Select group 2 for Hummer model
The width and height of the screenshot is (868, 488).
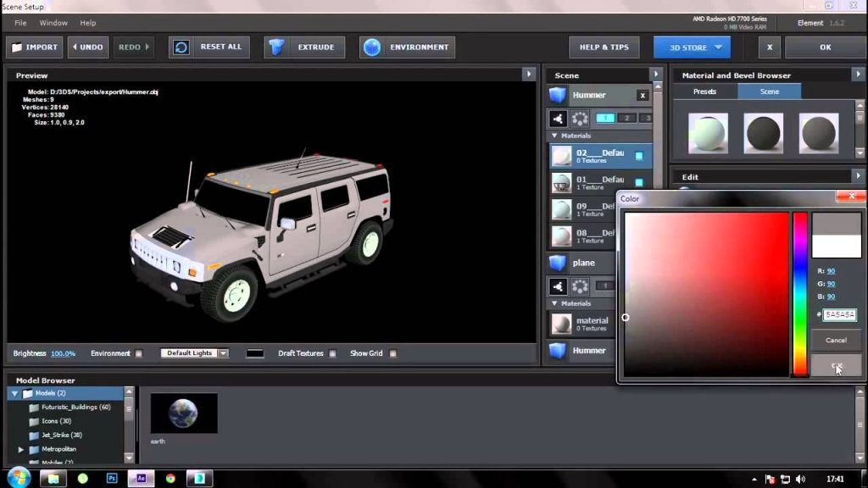point(626,118)
